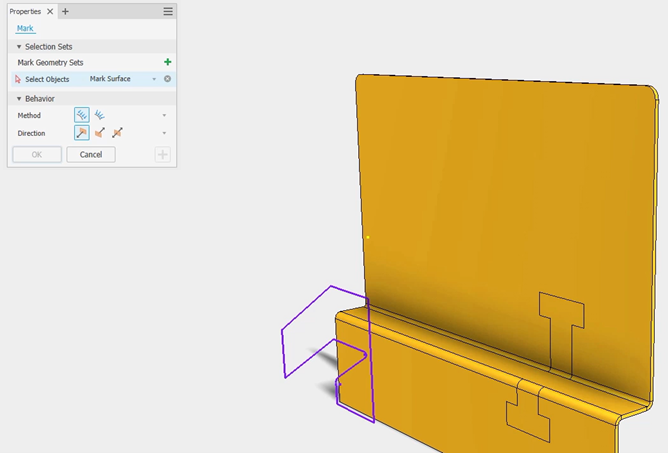Click the yellow point on the vertical face
This screenshot has width=668, height=453.
point(368,237)
